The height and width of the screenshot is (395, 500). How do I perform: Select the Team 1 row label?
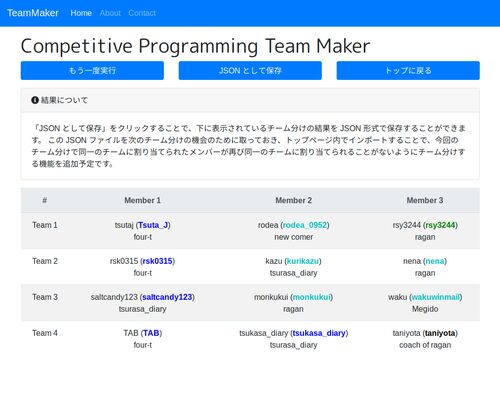click(45, 225)
